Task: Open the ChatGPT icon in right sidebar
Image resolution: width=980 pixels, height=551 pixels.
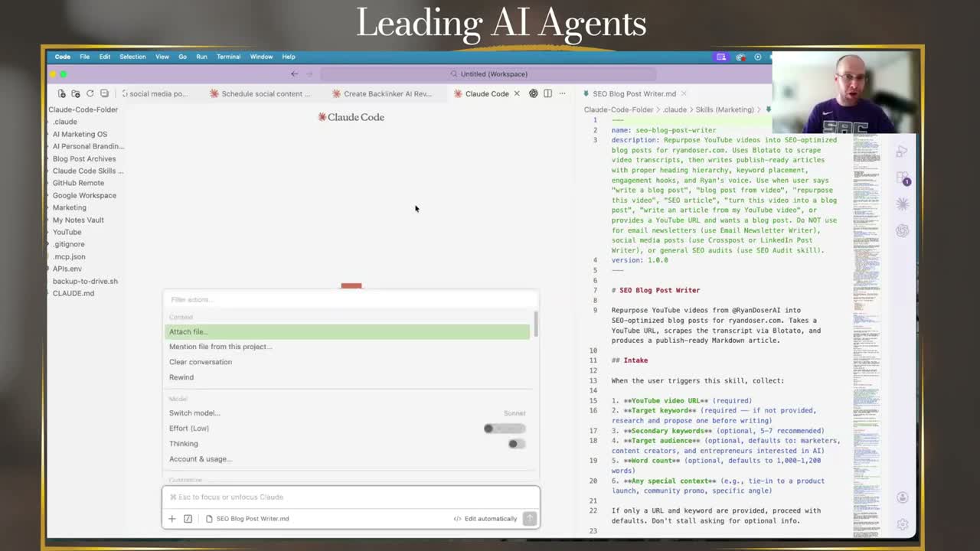Action: [x=903, y=230]
